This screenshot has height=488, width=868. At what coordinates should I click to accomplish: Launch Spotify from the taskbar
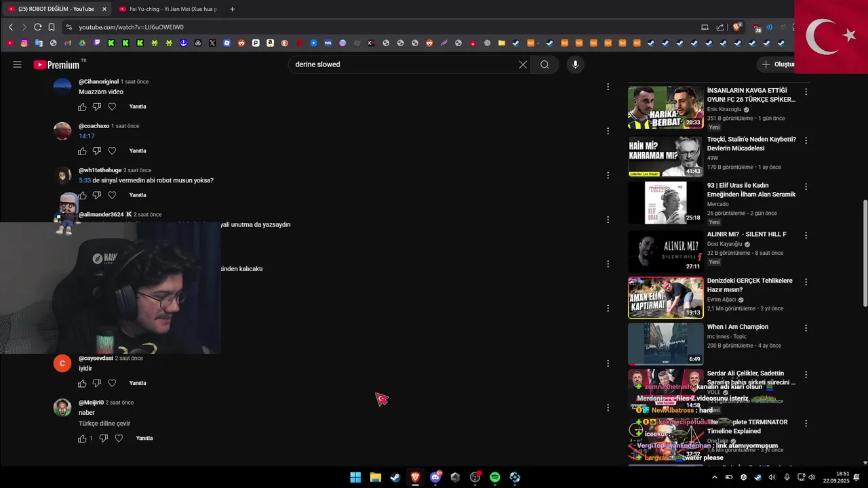point(495,477)
